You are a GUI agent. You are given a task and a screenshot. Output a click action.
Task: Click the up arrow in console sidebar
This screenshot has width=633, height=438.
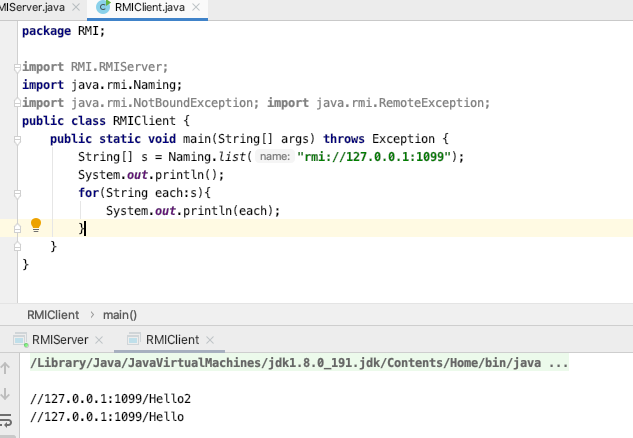[5, 368]
